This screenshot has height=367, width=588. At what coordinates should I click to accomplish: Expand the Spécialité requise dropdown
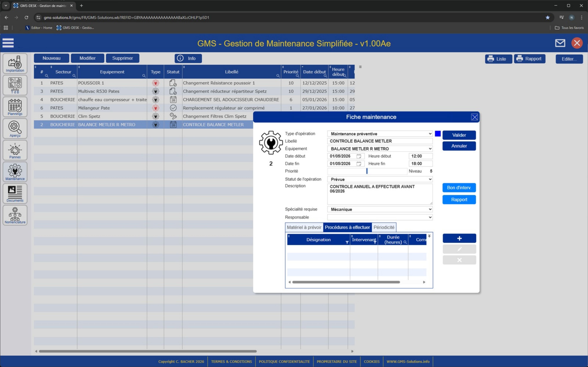click(430, 209)
